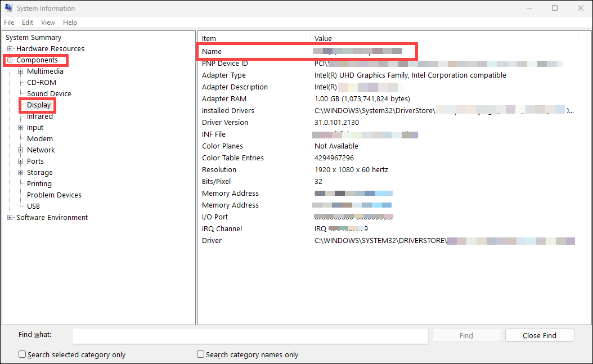The width and height of the screenshot is (593, 364).
Task: Expand the Multimedia category
Action: [x=21, y=71]
